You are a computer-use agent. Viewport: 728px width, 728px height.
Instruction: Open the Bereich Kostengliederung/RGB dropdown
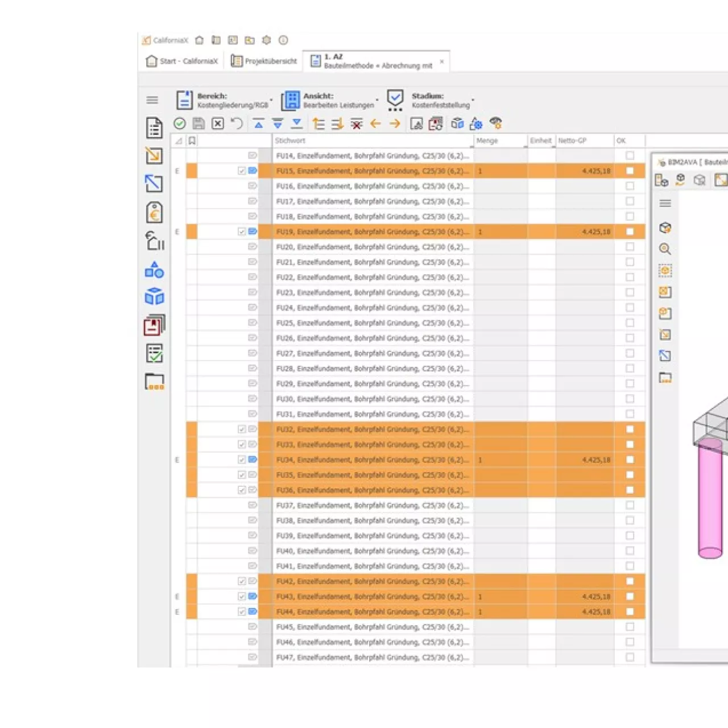click(x=272, y=100)
